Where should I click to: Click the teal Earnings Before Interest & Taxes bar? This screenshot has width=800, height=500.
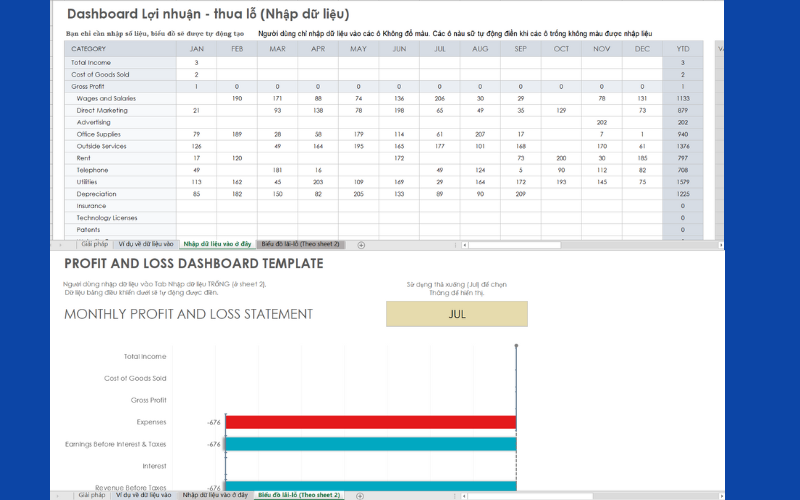[370, 444]
